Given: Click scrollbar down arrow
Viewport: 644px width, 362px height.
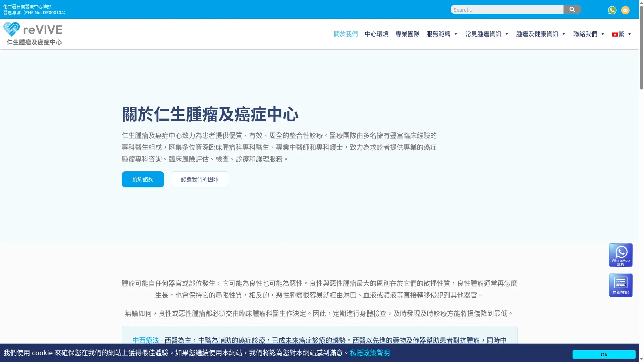Looking at the screenshot, I should [641, 359].
